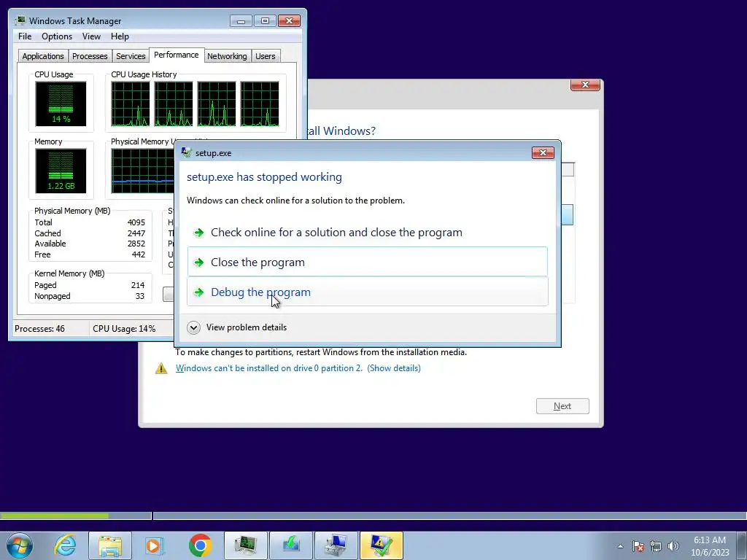Click first CPU Usage History graph
Screen dimensions: 747x560
pyautogui.click(x=130, y=104)
